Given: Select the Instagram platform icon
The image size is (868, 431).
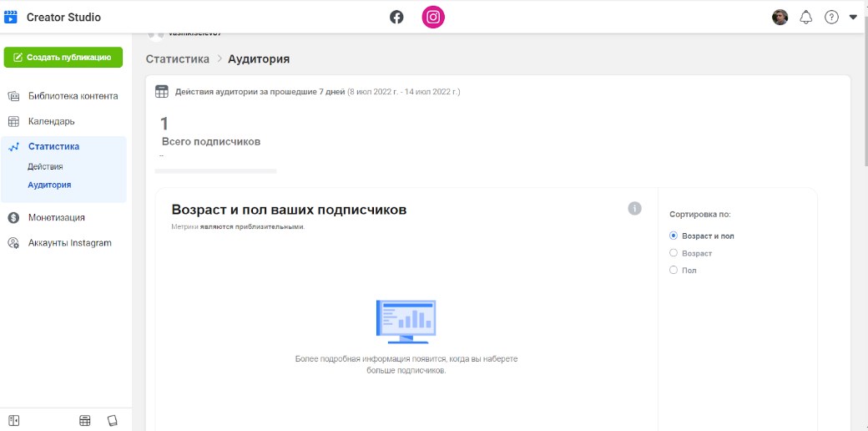Looking at the screenshot, I should (x=433, y=17).
